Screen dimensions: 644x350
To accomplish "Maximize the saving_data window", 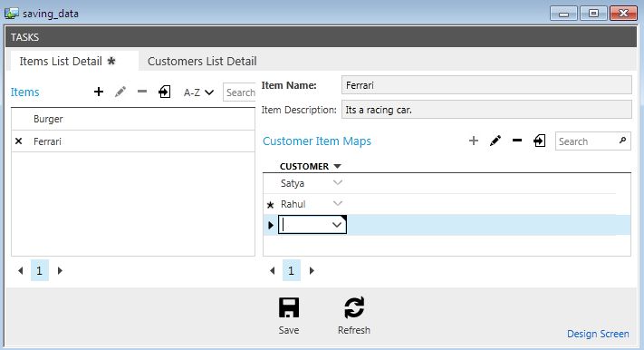I will pos(593,14).
